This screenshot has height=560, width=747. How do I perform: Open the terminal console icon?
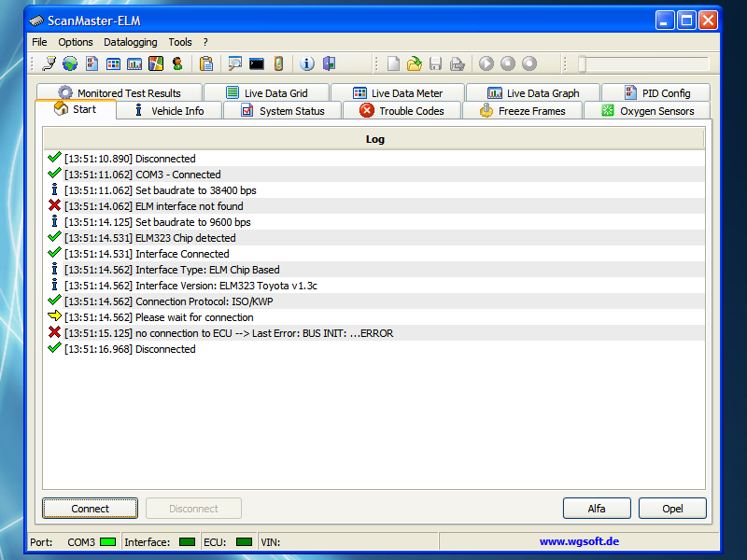tap(256, 63)
